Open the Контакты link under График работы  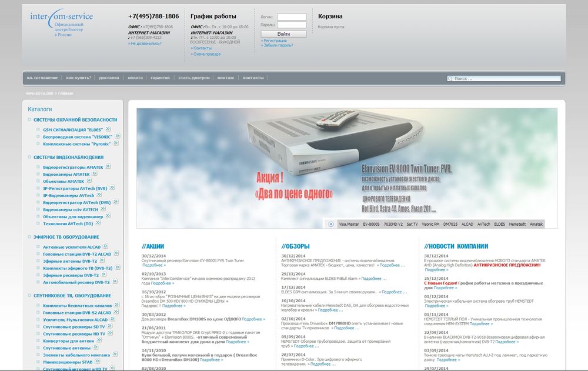coord(201,48)
